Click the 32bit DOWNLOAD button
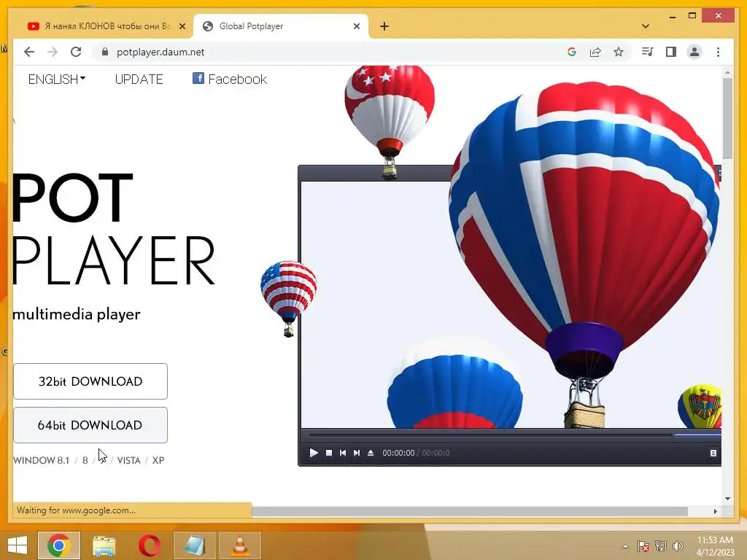Viewport: 747px width, 560px height. click(x=90, y=381)
